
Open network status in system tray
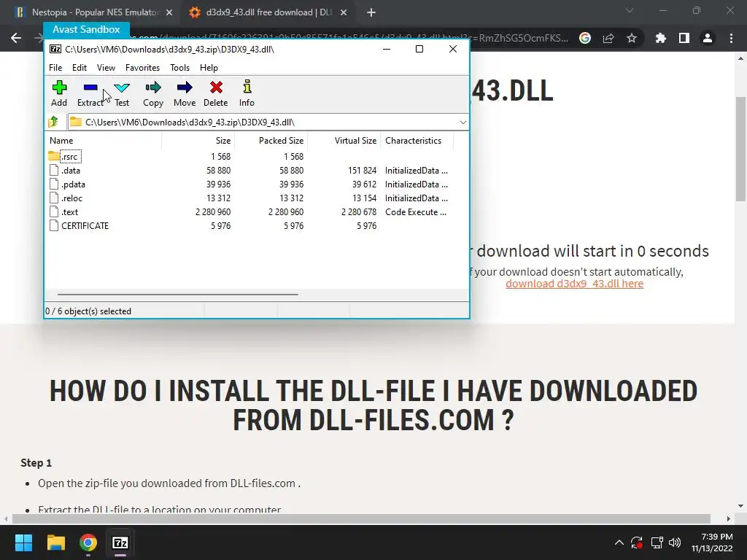click(x=657, y=542)
